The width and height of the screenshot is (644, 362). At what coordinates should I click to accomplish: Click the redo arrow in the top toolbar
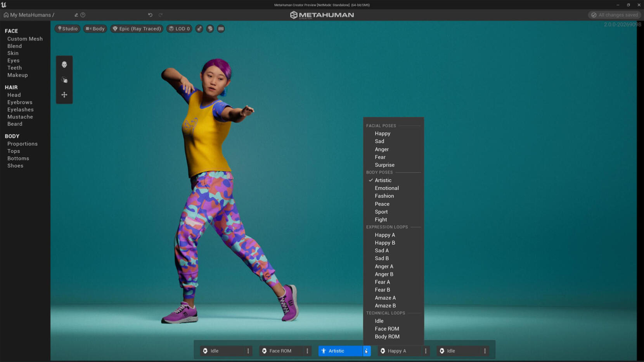tap(160, 15)
